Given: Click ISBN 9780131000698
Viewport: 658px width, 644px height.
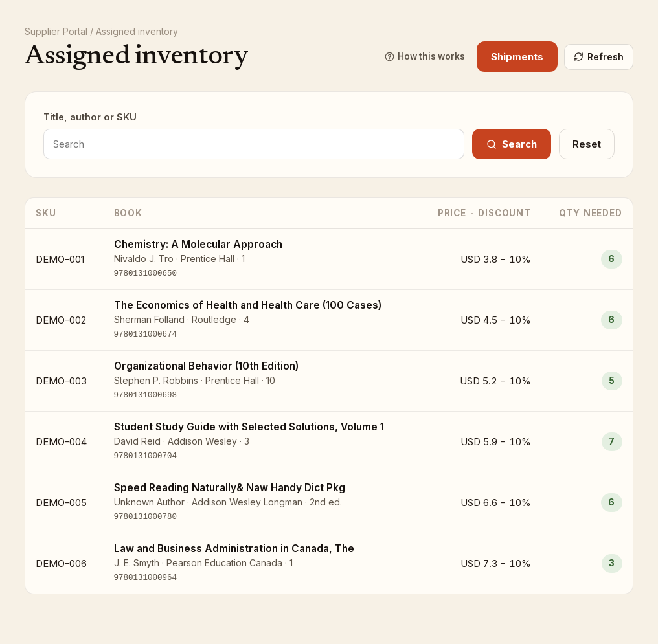Looking at the screenshot, I should (x=145, y=395).
